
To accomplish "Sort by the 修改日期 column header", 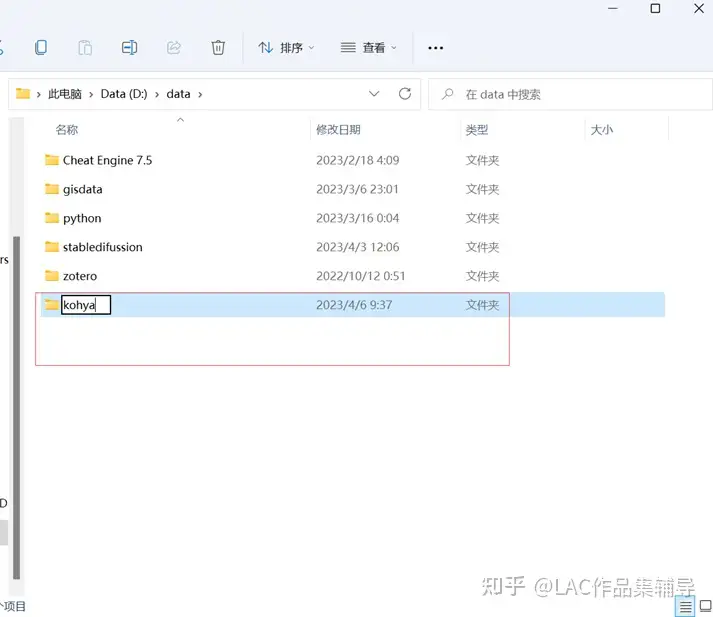I will coord(338,130).
